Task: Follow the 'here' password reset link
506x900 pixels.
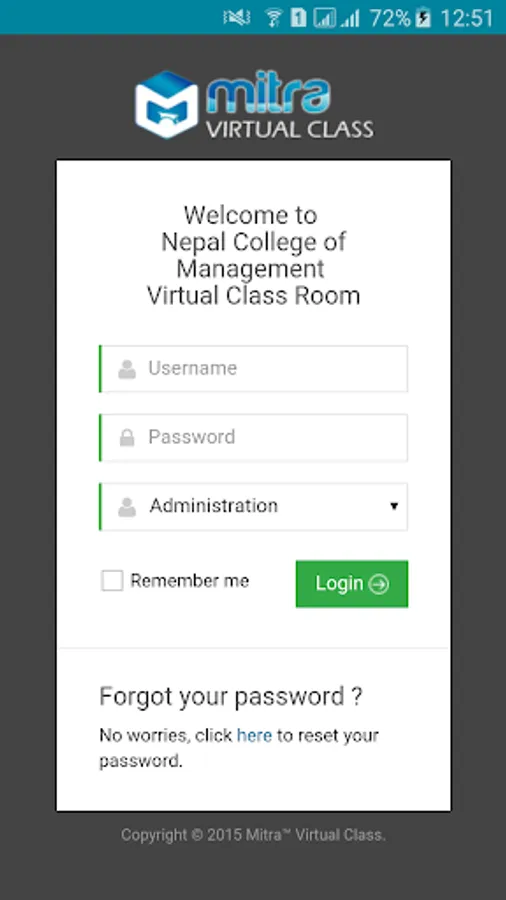Action: pyautogui.click(x=254, y=735)
